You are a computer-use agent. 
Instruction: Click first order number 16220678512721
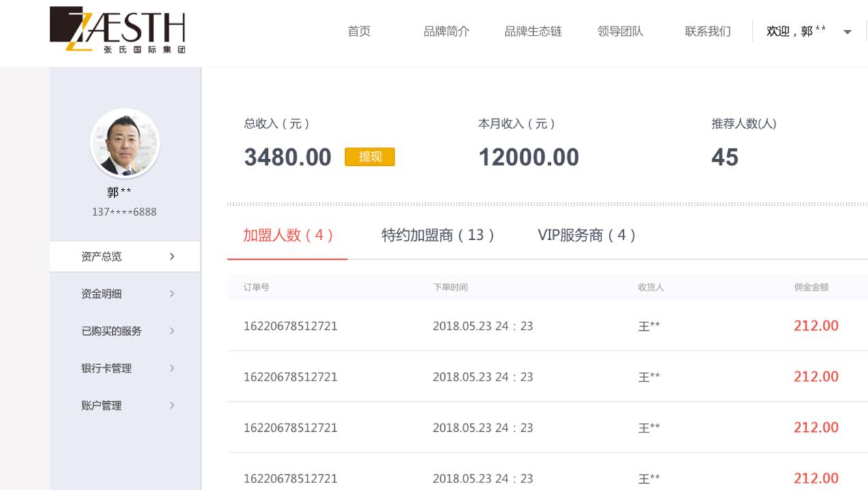tap(290, 326)
